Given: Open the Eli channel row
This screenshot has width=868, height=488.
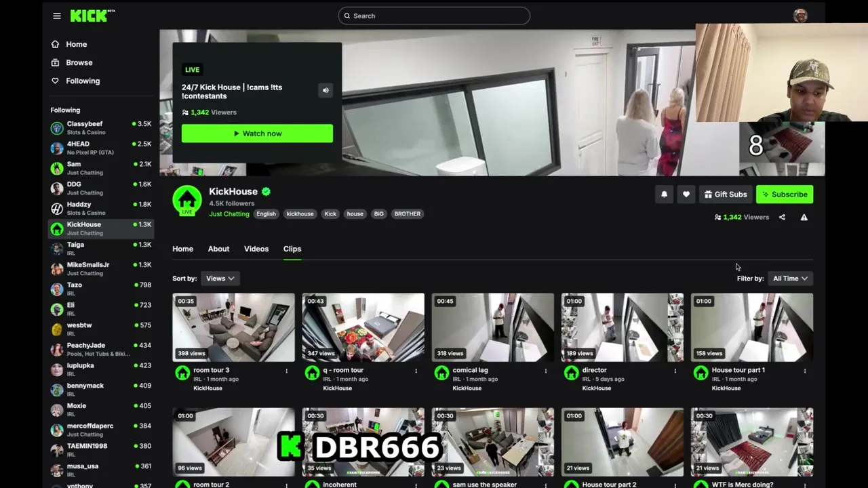Looking at the screenshot, I should click(x=101, y=309).
